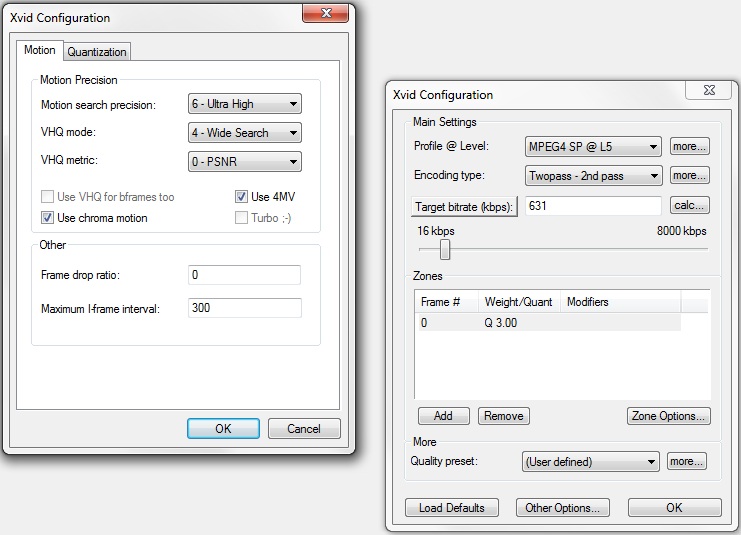Image resolution: width=741 pixels, height=535 pixels.
Task: Close the left Xvid Configuration dialog
Action: point(326,13)
